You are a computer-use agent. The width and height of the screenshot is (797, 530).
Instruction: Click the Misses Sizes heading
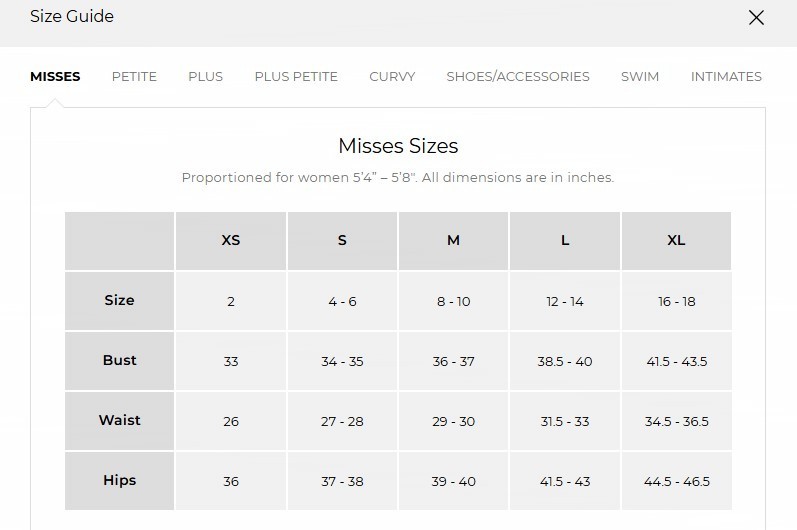(398, 146)
